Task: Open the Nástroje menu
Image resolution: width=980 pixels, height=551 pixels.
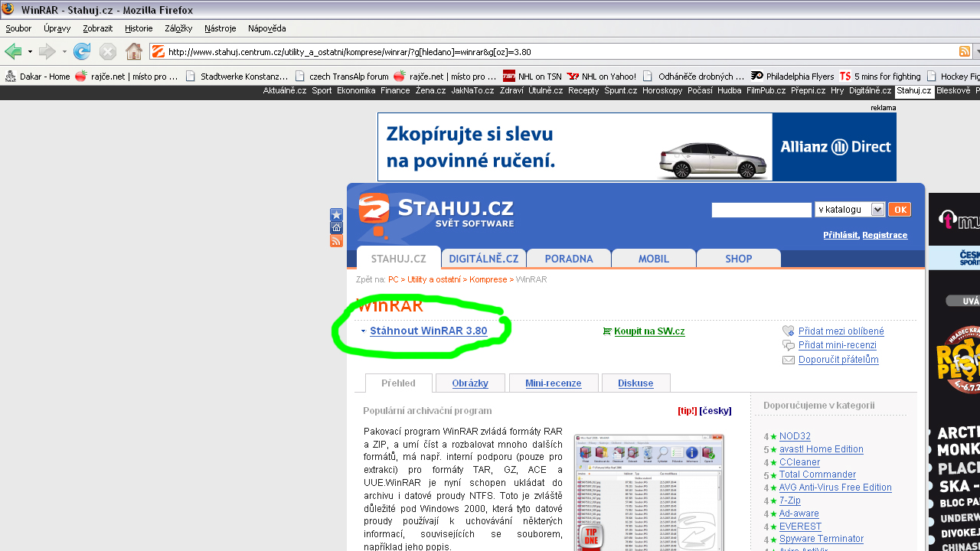Action: pyautogui.click(x=220, y=28)
